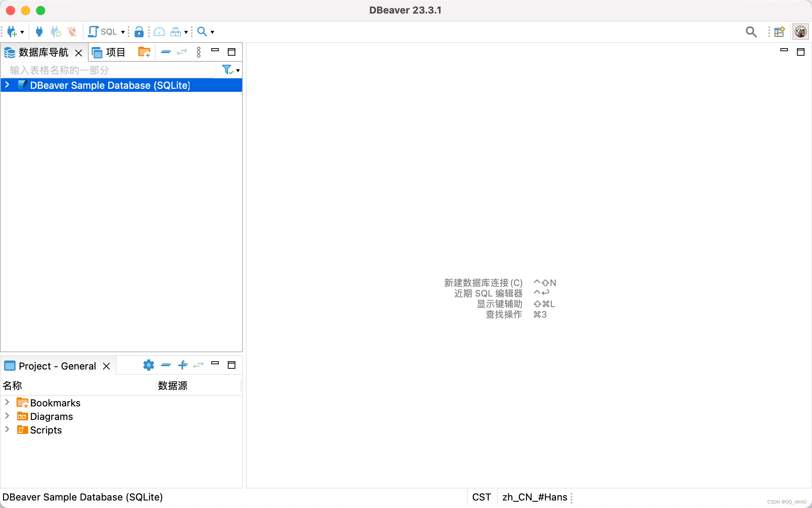Click the global search icon at top right
The image size is (812, 508).
751,32
